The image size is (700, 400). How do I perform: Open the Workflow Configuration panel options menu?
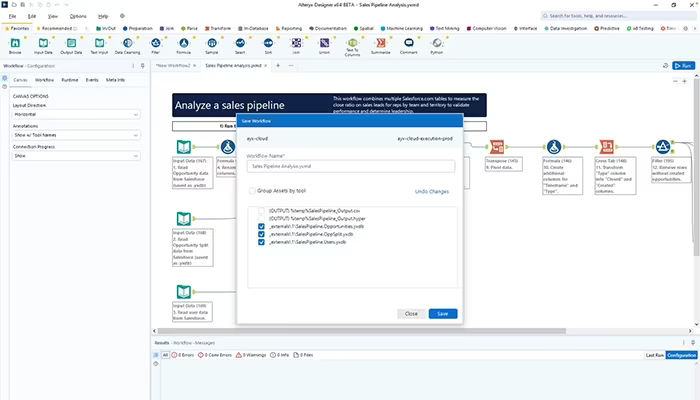coord(133,66)
